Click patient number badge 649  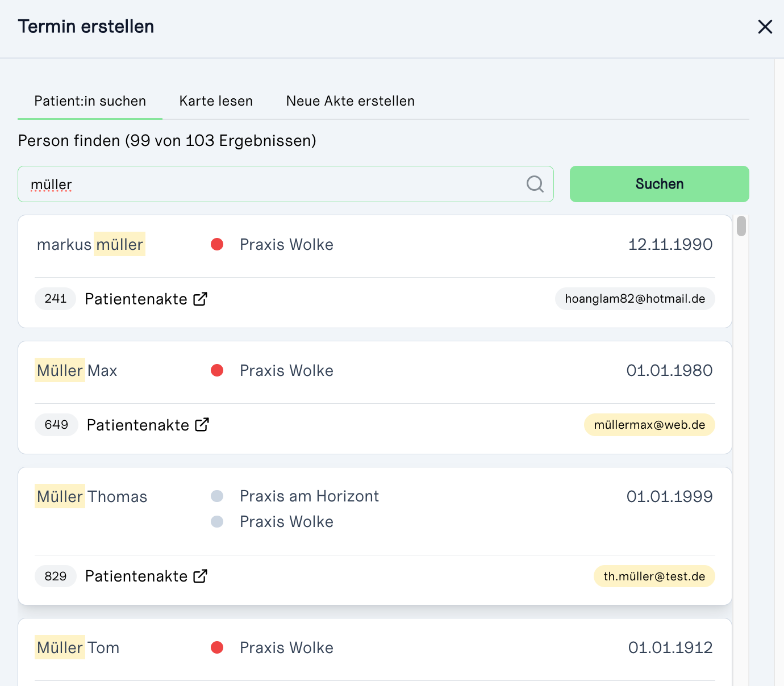pyautogui.click(x=56, y=425)
